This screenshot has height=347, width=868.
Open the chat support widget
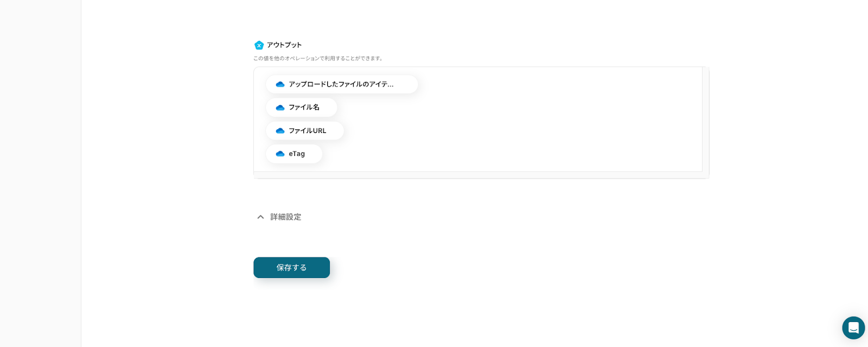[x=853, y=327]
